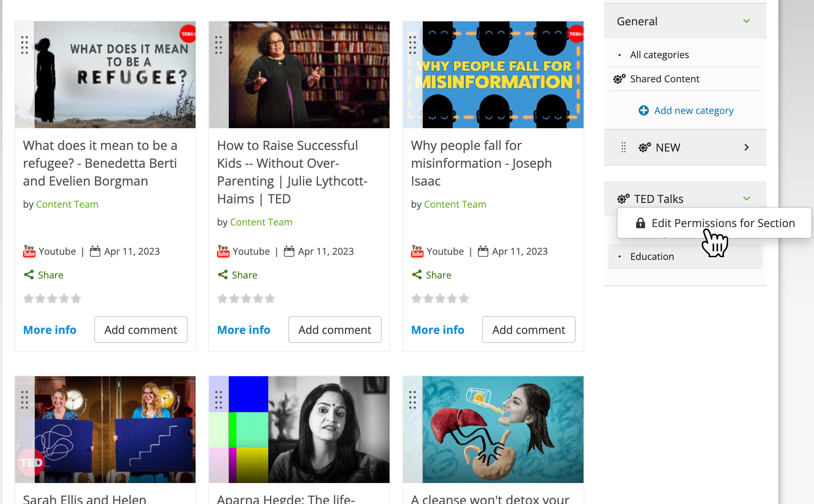Collapse the TED Talks section chevron
Screen dimensions: 814x504
click(747, 199)
